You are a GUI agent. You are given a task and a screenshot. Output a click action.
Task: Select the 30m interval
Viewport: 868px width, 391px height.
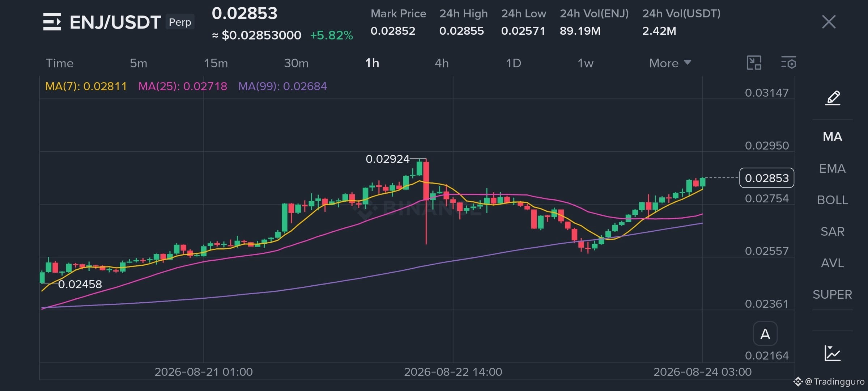(296, 63)
